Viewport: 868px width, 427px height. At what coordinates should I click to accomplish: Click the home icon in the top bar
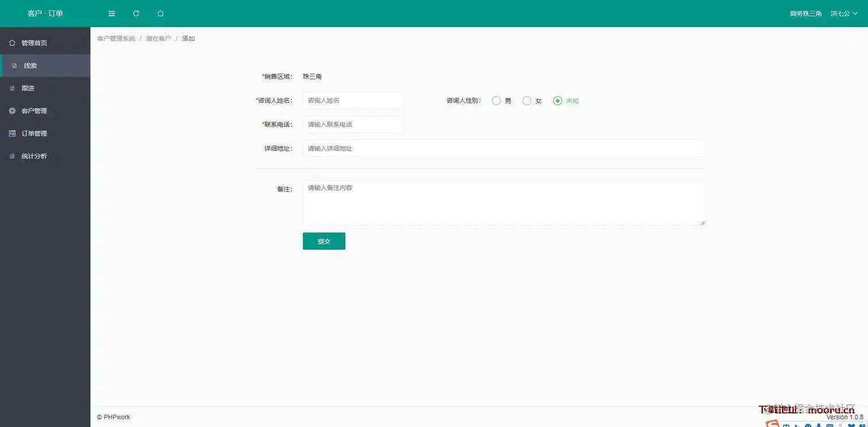point(161,13)
